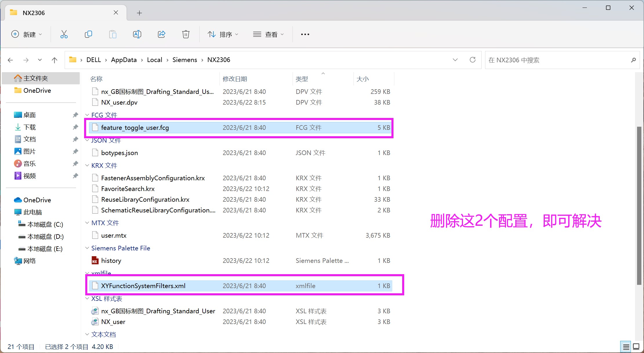
Task: Select NX_user.dpv file
Action: [241, 102]
